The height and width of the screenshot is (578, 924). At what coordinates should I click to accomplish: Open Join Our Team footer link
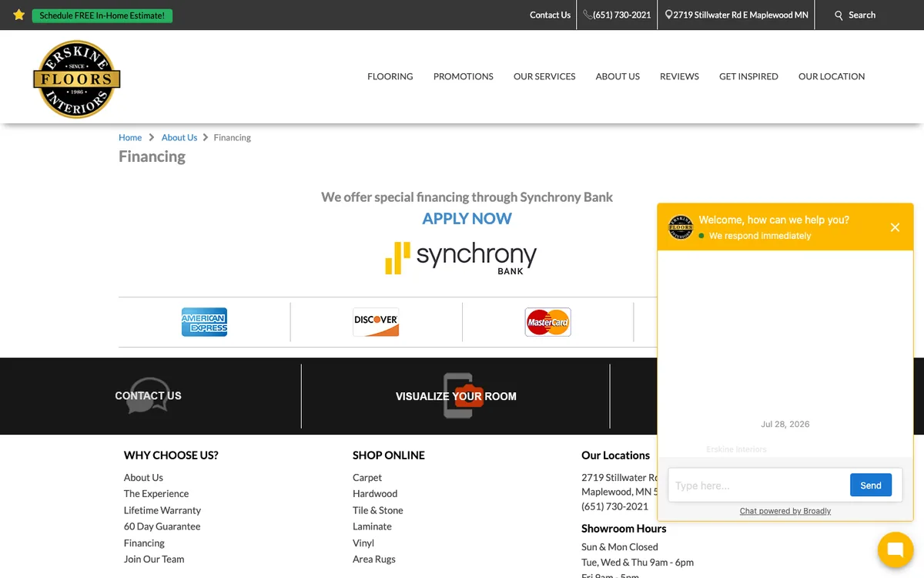(154, 559)
